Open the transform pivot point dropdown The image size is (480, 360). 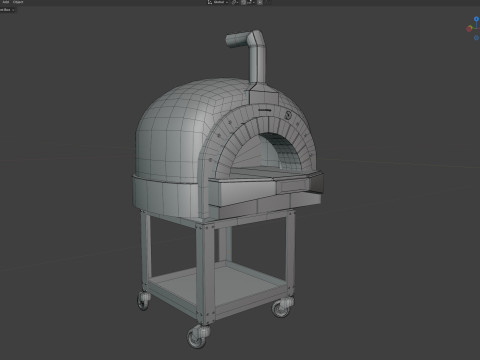pos(234,2)
